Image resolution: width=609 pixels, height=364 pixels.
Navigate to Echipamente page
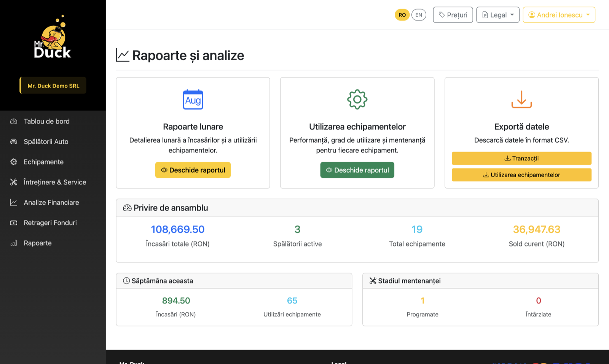pos(53,162)
